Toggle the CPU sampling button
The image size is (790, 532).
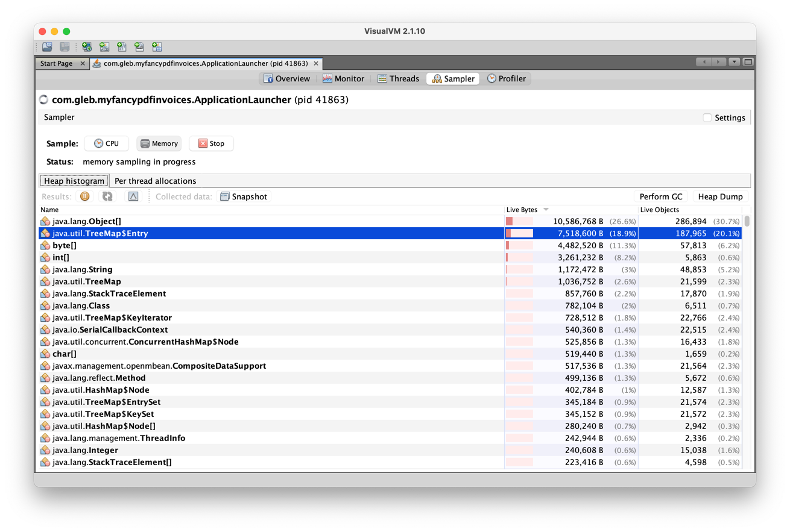tap(106, 143)
